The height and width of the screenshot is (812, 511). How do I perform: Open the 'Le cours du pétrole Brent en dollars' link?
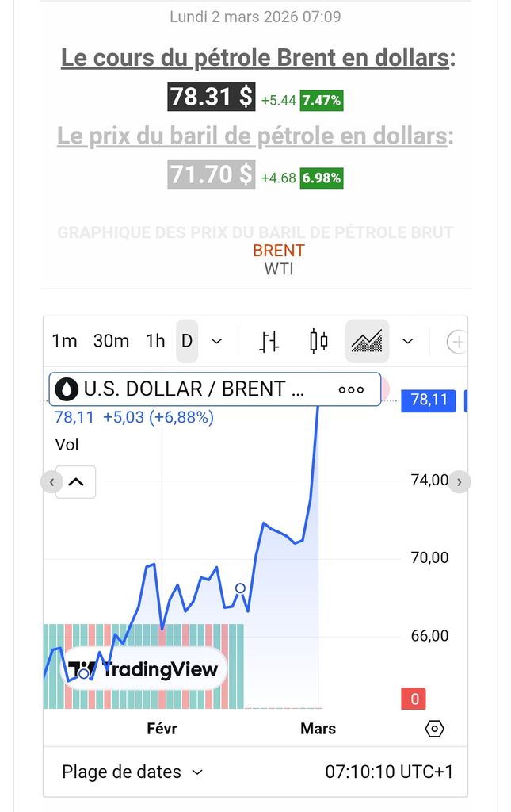[x=255, y=58]
